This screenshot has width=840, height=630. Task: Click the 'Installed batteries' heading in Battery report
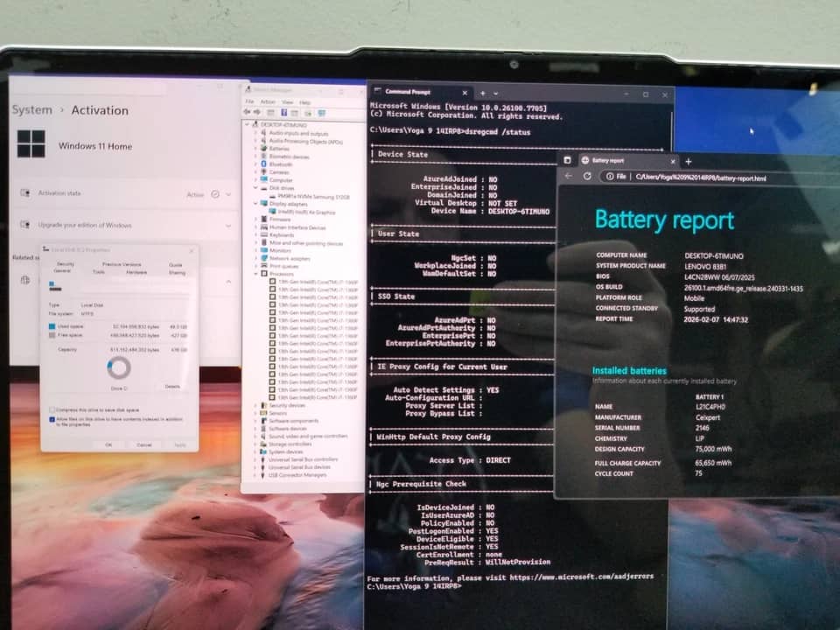629,370
